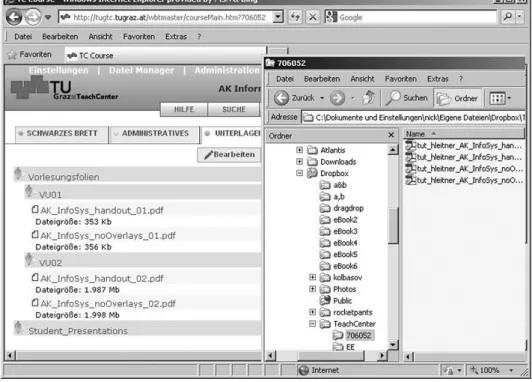
Task: Click the TU Graz TeachCenter logo
Action: coord(64,88)
